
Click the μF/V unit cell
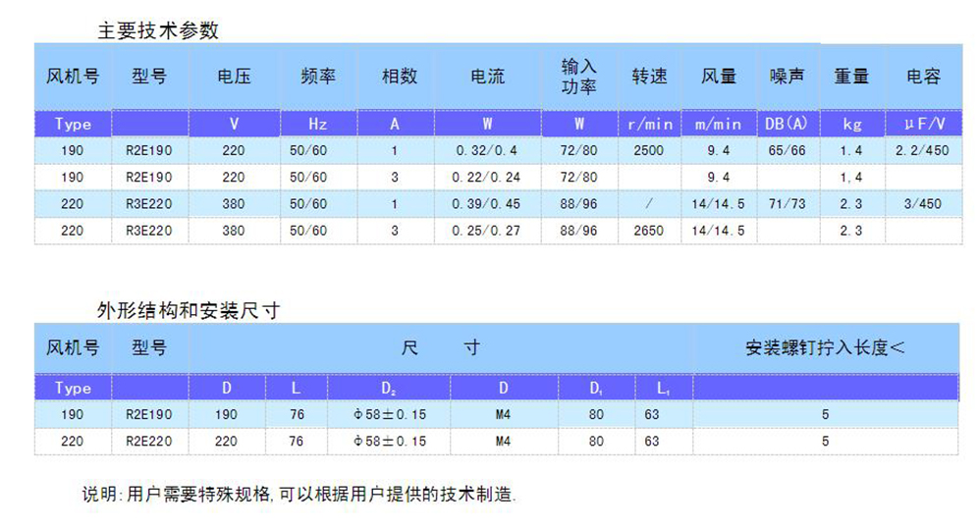(x=922, y=125)
